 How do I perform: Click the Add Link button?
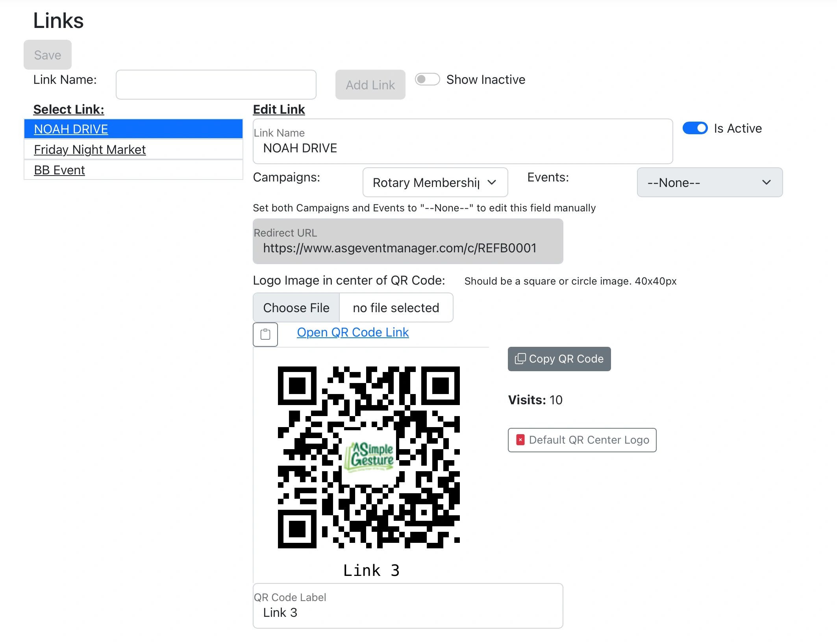coord(370,85)
